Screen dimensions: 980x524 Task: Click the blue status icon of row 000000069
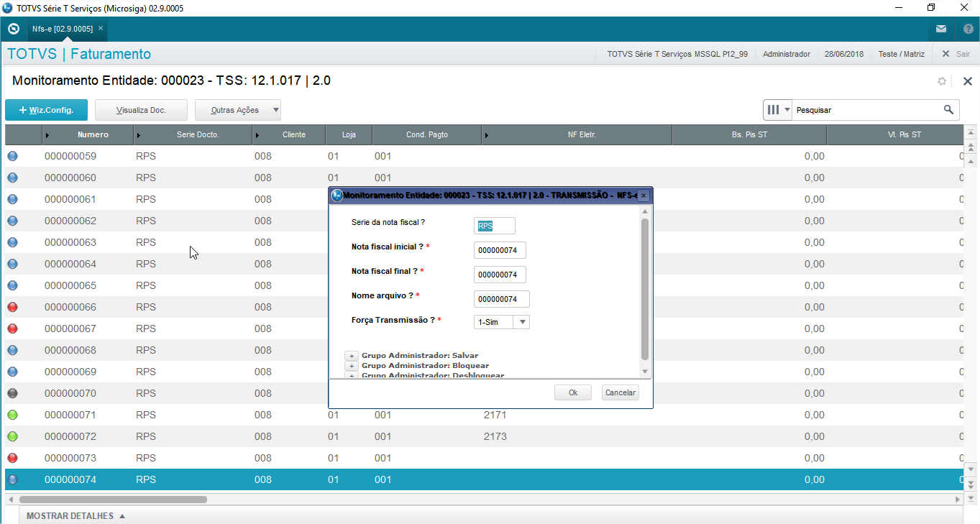(x=12, y=372)
